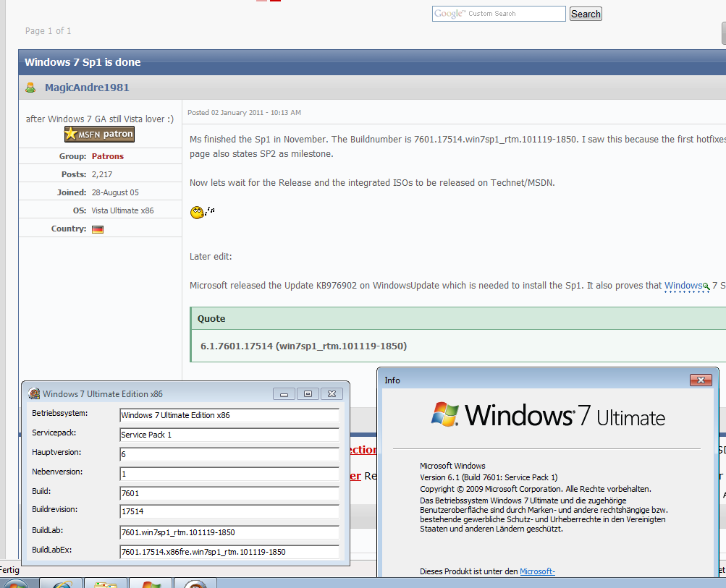Click the 'Vista Ultimate x86' OS value

point(122,210)
